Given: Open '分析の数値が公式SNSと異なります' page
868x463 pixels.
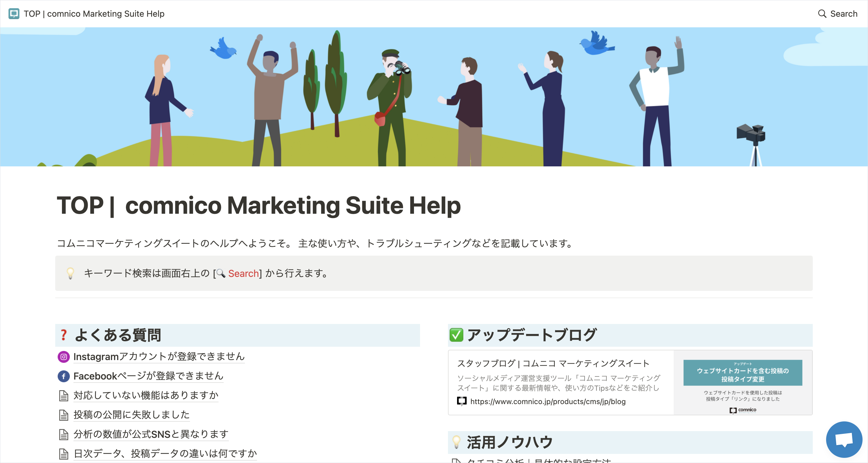Looking at the screenshot, I should point(151,434).
